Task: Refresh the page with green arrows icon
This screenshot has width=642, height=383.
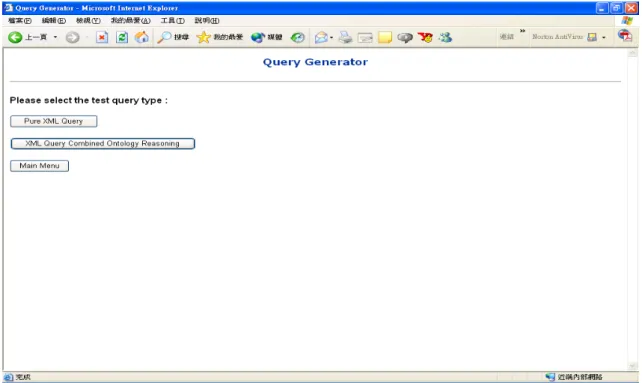Action: coord(122,37)
